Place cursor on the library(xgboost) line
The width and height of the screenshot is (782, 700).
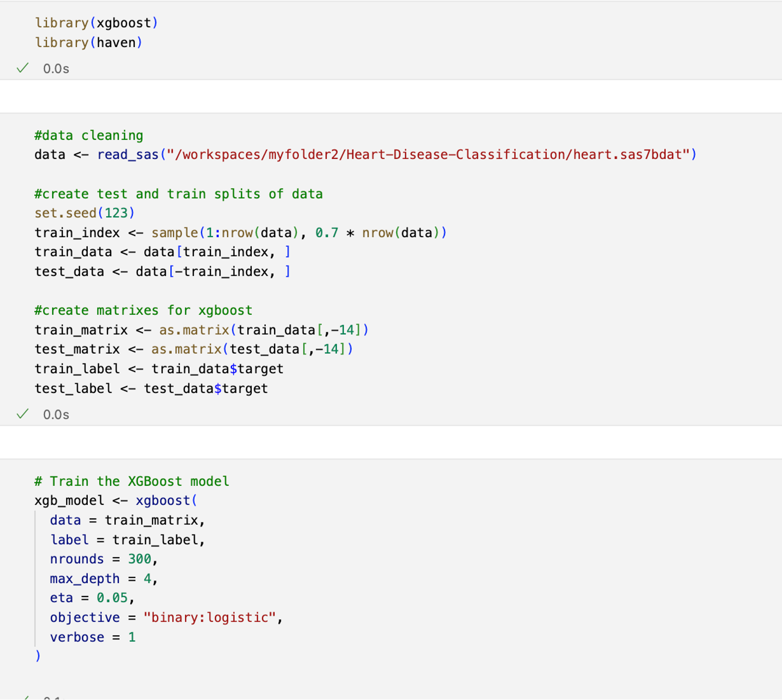(x=96, y=23)
